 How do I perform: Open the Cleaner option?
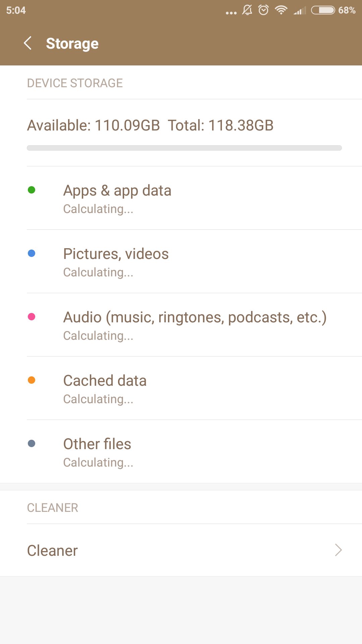pos(53,550)
